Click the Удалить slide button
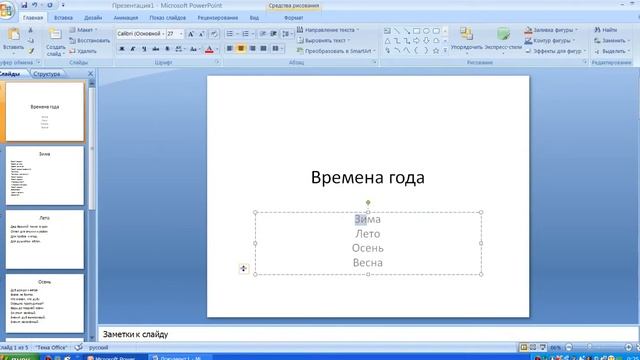The image size is (640, 360). click(83, 51)
